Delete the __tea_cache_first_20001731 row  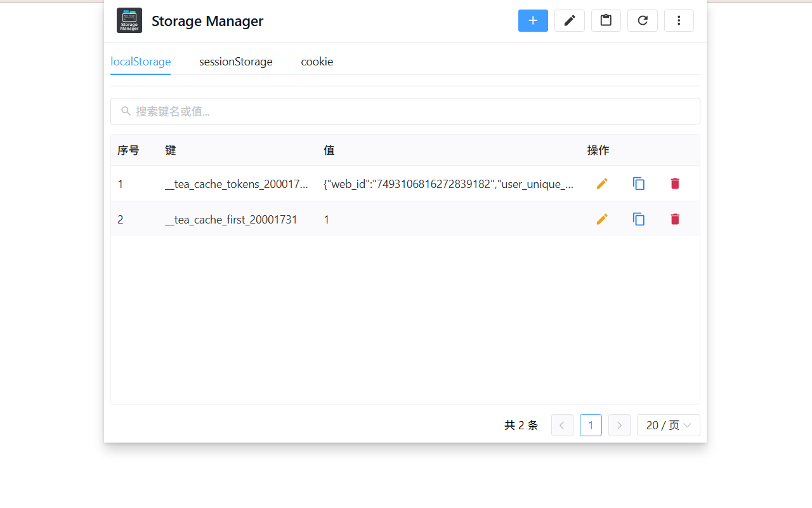click(675, 219)
